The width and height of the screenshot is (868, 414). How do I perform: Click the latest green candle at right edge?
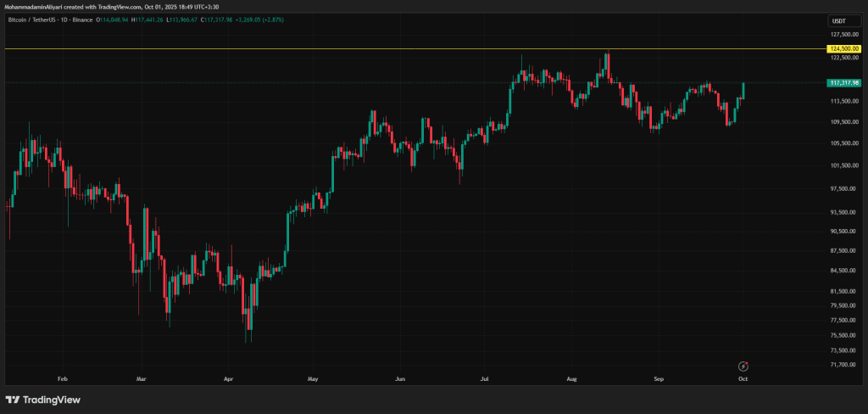tap(743, 90)
